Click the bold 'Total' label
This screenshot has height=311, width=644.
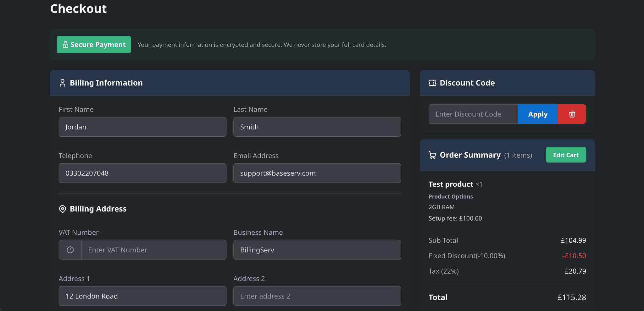click(438, 297)
